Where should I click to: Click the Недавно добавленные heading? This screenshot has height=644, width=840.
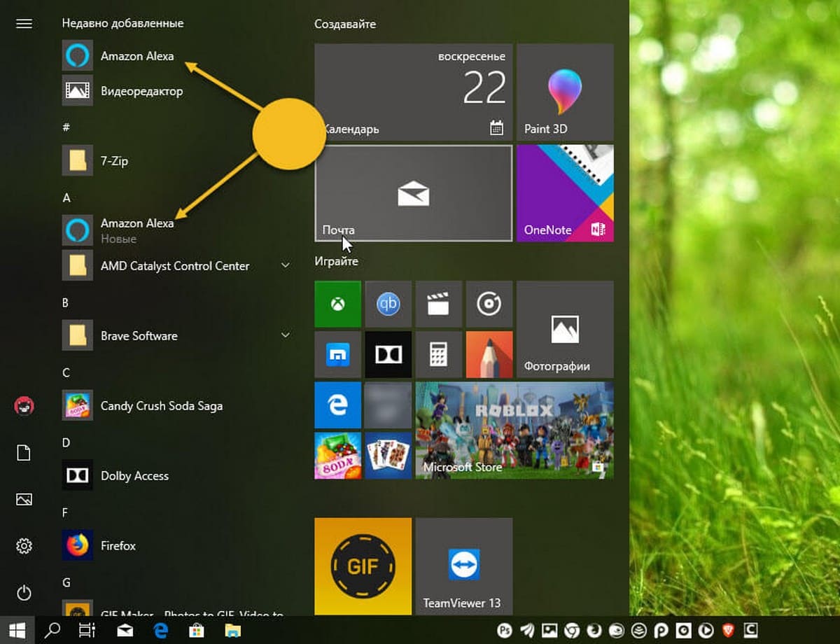coord(122,23)
